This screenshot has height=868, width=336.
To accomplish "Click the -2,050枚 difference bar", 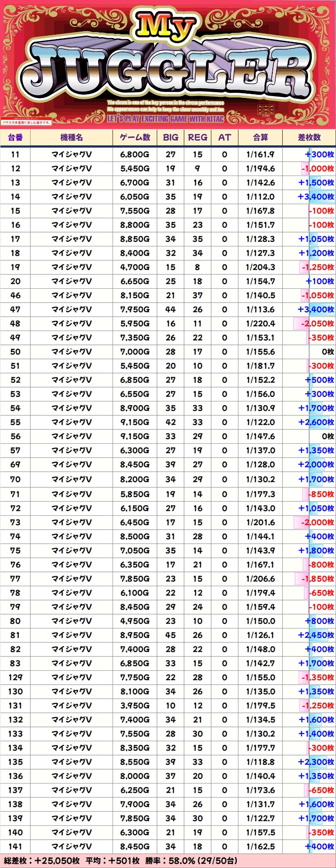I will (314, 324).
